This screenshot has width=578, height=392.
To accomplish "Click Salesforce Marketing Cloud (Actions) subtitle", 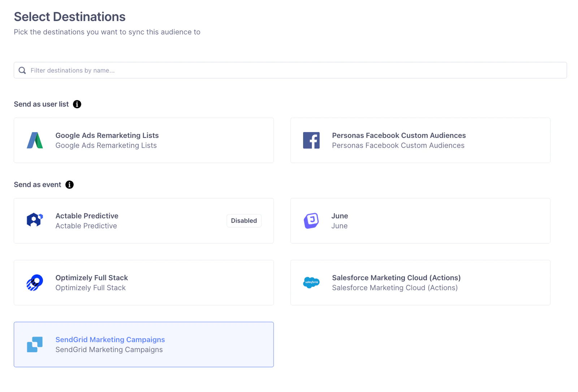I will pos(395,288).
